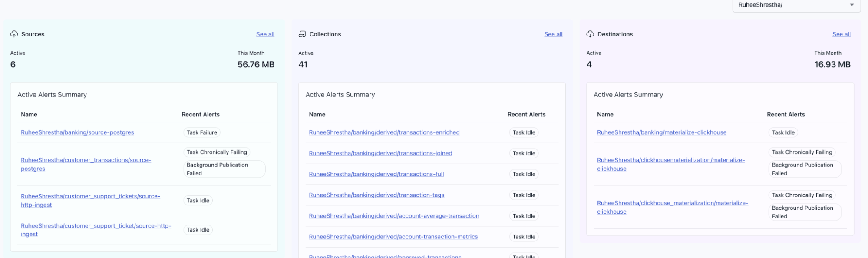Click the Sources active count '6'
This screenshot has height=258, width=868.
tap(13, 64)
